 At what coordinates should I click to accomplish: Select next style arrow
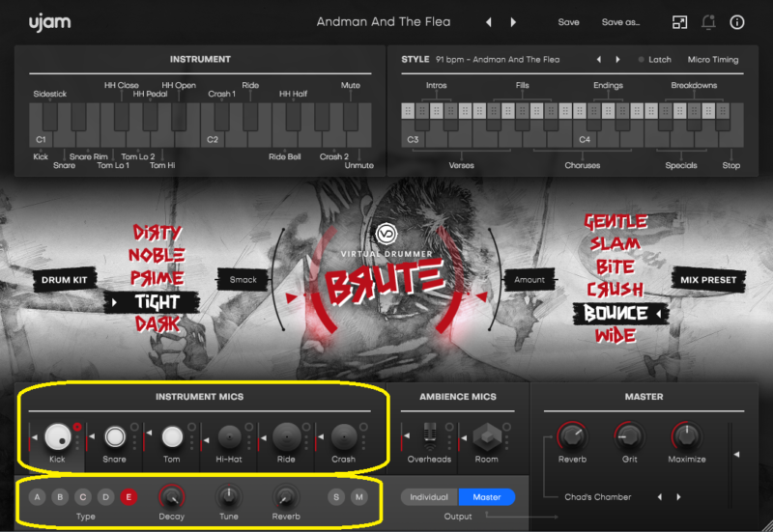pyautogui.click(x=617, y=60)
